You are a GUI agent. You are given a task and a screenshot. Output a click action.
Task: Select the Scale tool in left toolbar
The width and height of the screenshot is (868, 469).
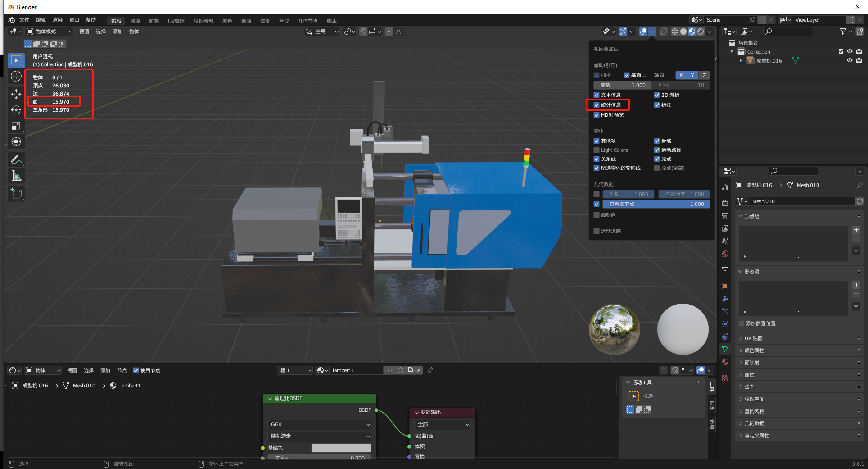click(x=16, y=126)
